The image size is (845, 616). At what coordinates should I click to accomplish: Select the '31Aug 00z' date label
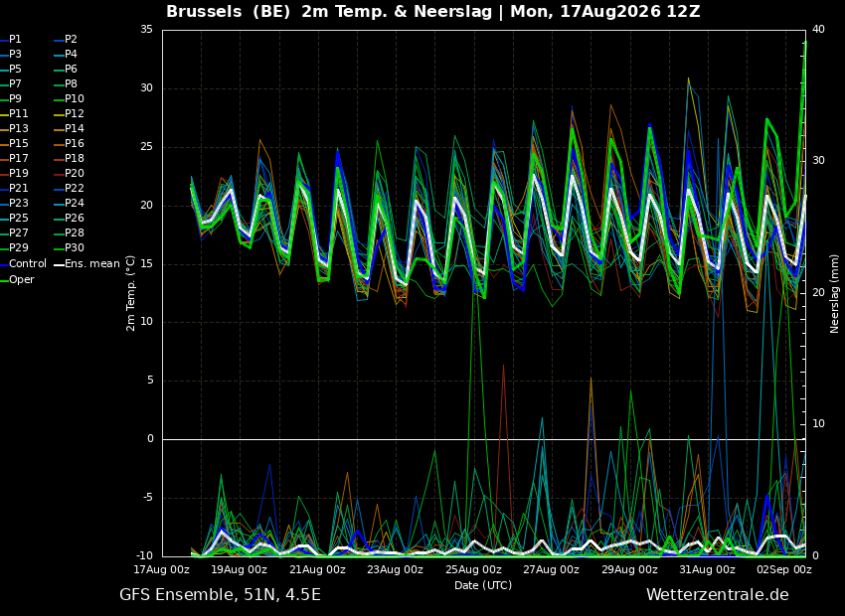tap(707, 569)
